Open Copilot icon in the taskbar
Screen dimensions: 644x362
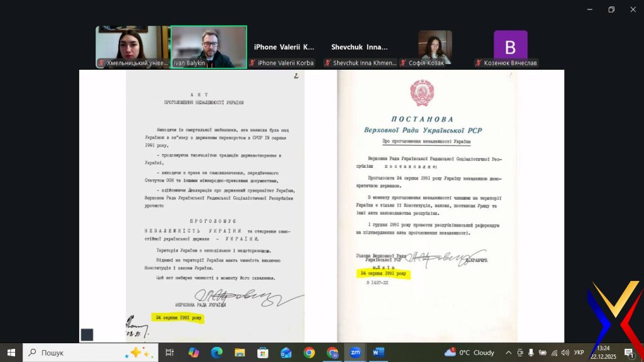[193, 353]
